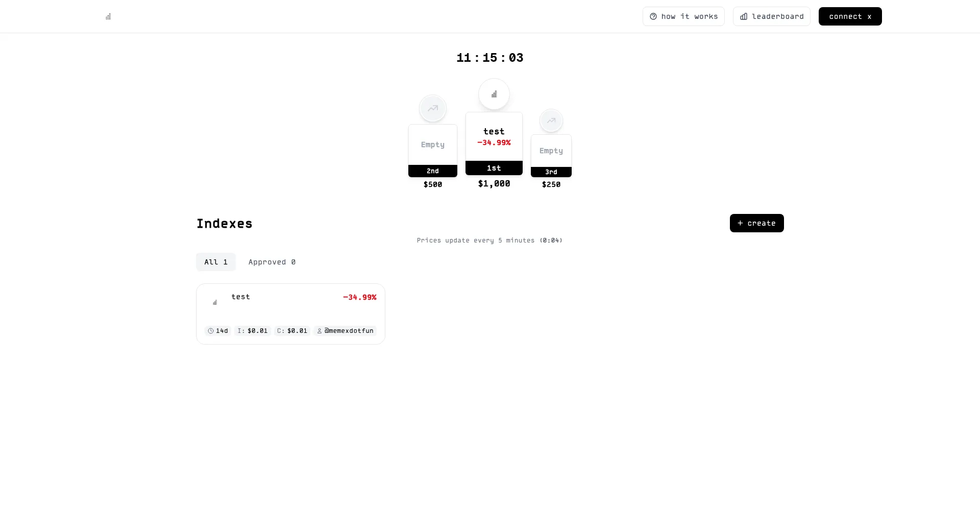980x507 pixels.
Task: Click the clock icon beside 14d
Action: tap(211, 331)
